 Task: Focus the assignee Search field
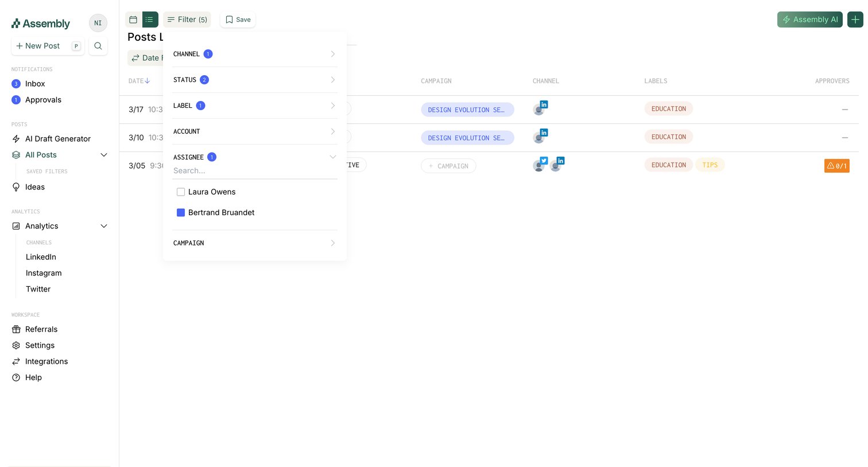255,171
